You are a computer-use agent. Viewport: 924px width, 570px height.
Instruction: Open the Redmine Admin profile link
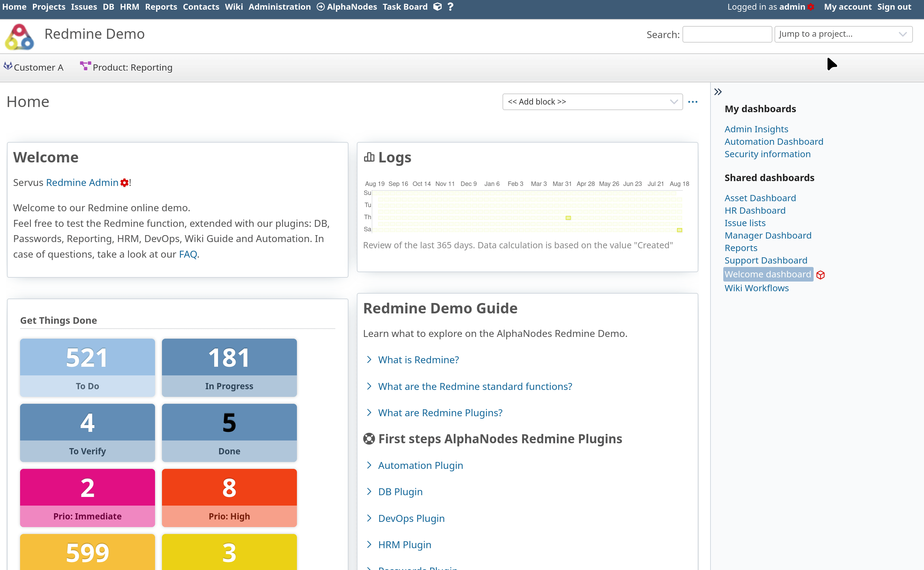pos(82,182)
